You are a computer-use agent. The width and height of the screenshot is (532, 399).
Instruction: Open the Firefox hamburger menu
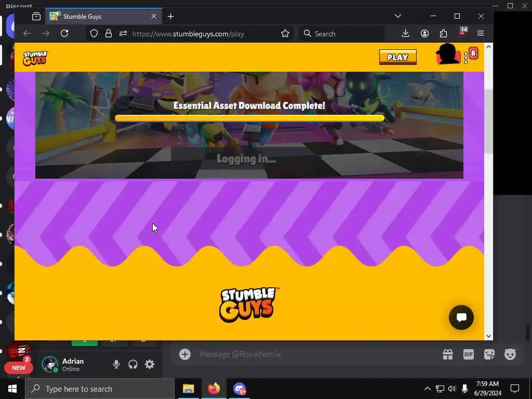[481, 34]
